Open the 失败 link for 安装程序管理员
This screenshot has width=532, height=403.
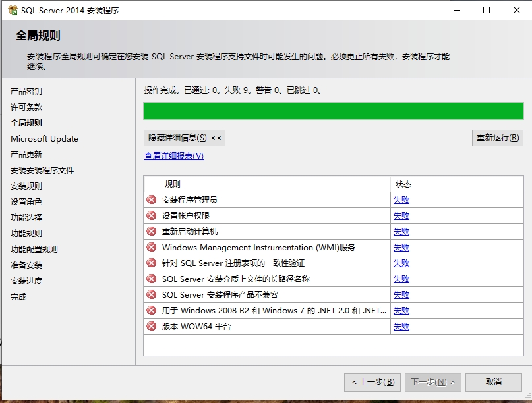pyautogui.click(x=401, y=200)
